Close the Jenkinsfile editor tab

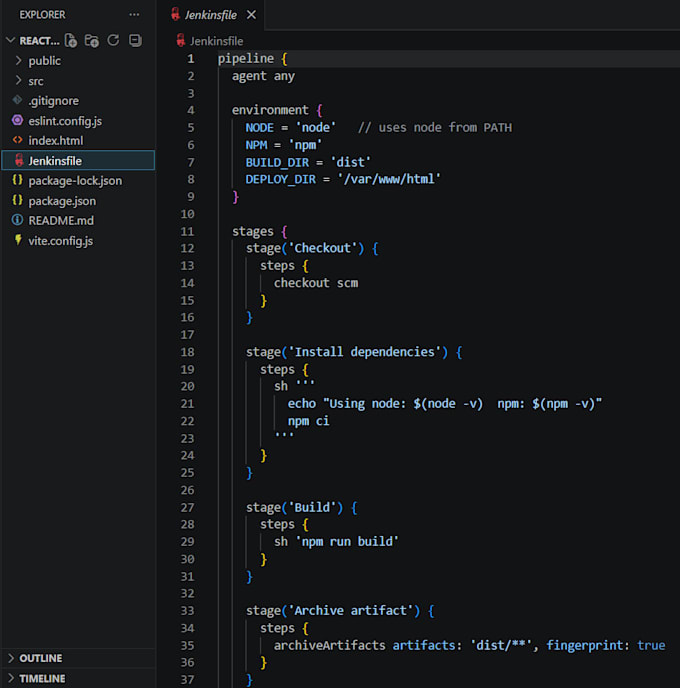[251, 15]
